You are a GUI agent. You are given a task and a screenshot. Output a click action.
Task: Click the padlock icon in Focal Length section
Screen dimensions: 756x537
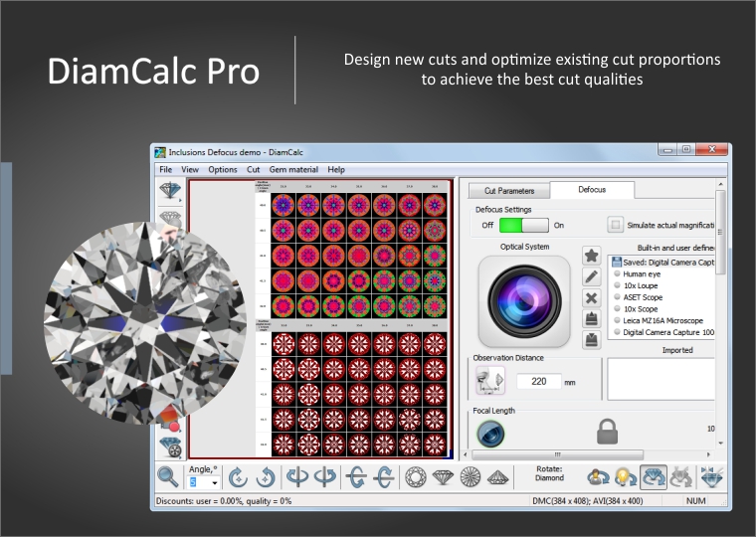pos(608,432)
